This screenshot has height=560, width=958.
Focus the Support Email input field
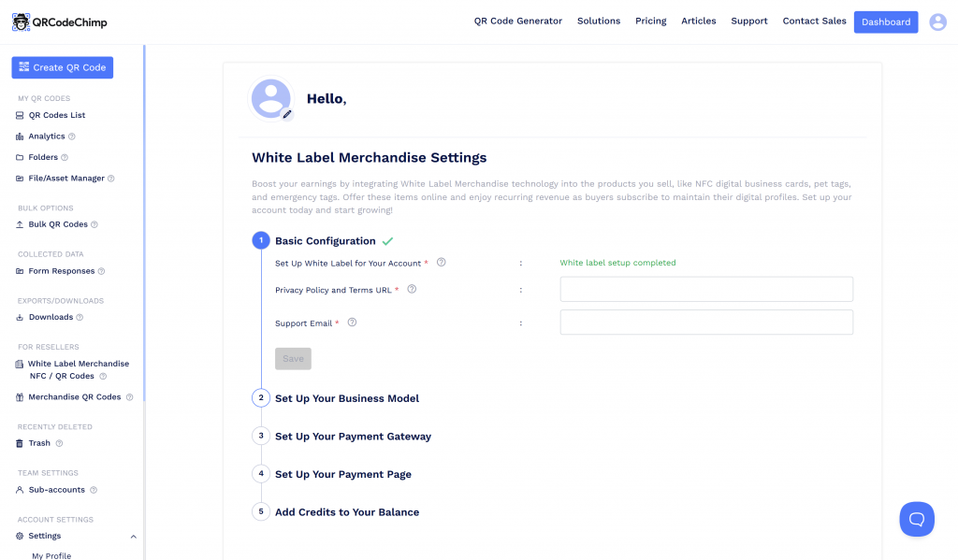(706, 323)
